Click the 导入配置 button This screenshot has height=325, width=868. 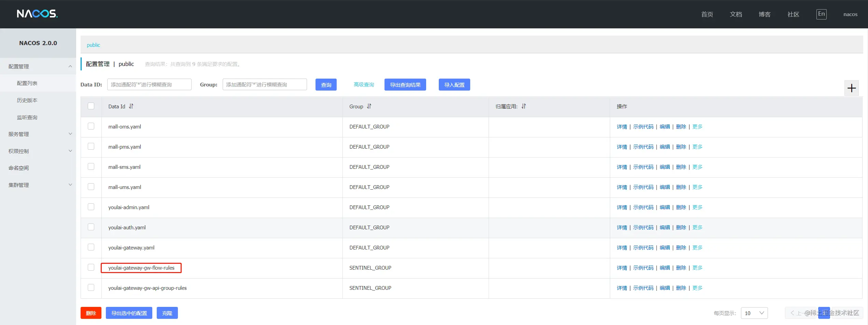[454, 85]
